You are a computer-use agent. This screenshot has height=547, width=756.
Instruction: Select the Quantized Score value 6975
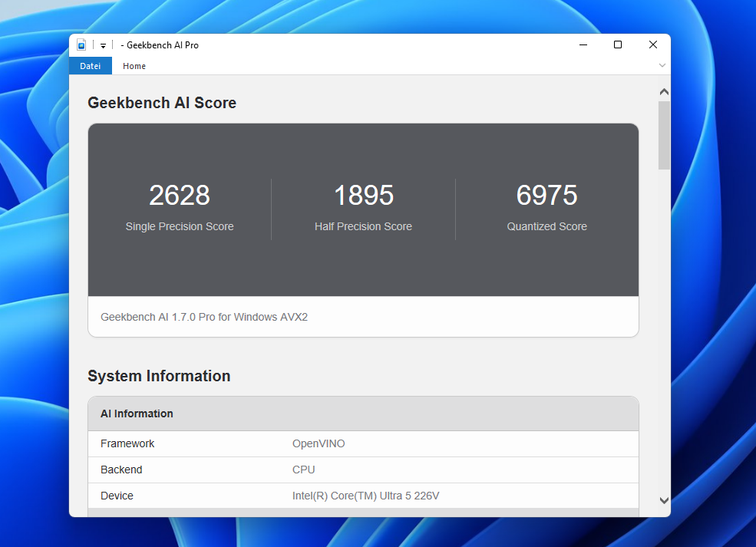pos(546,195)
